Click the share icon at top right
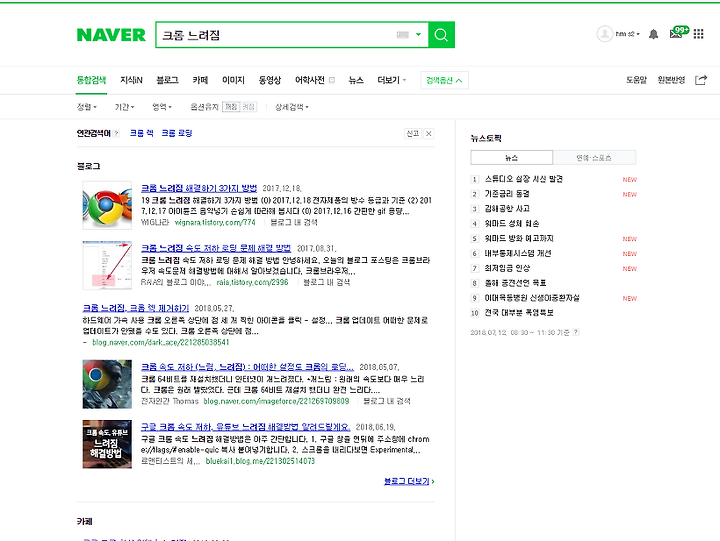The width and height of the screenshot is (720, 541). click(701, 80)
